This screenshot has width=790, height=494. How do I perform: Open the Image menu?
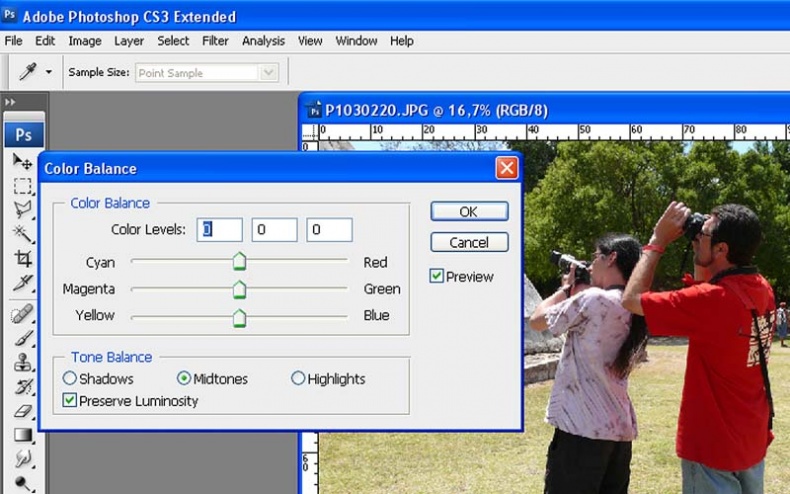85,41
